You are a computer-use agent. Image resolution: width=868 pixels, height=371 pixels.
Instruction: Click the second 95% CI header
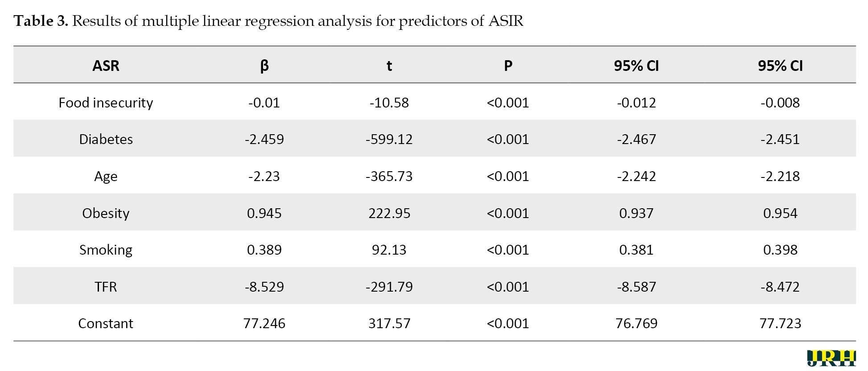(780, 66)
